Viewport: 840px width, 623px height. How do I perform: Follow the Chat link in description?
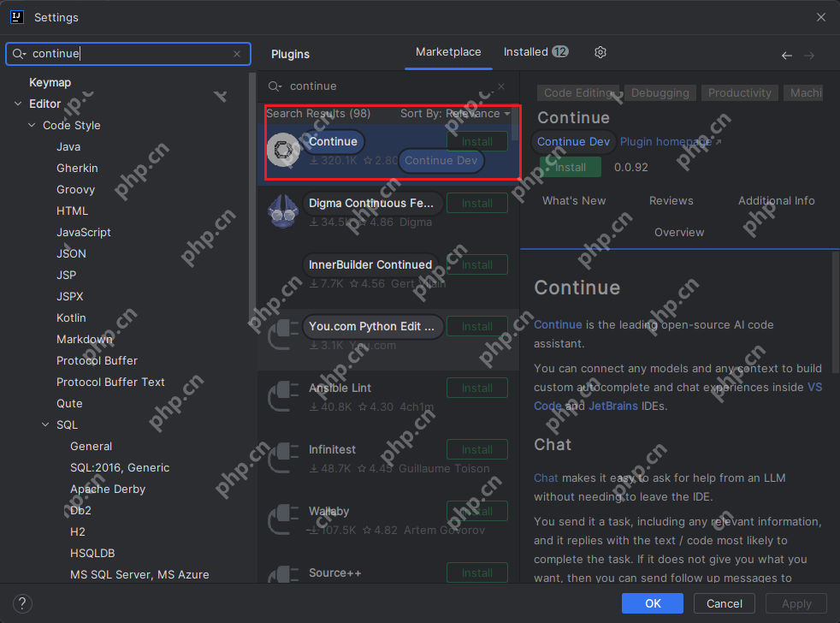click(x=546, y=478)
